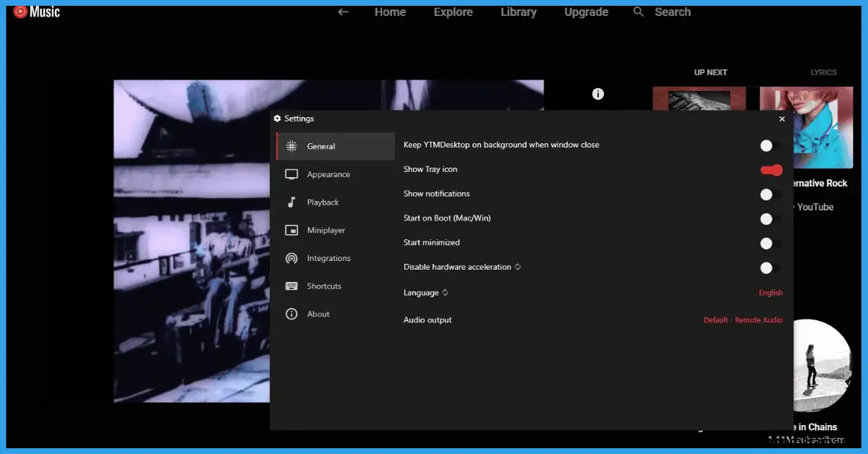Toggle Keep YTMDesktop on background switch
868x454 pixels.
(x=770, y=146)
